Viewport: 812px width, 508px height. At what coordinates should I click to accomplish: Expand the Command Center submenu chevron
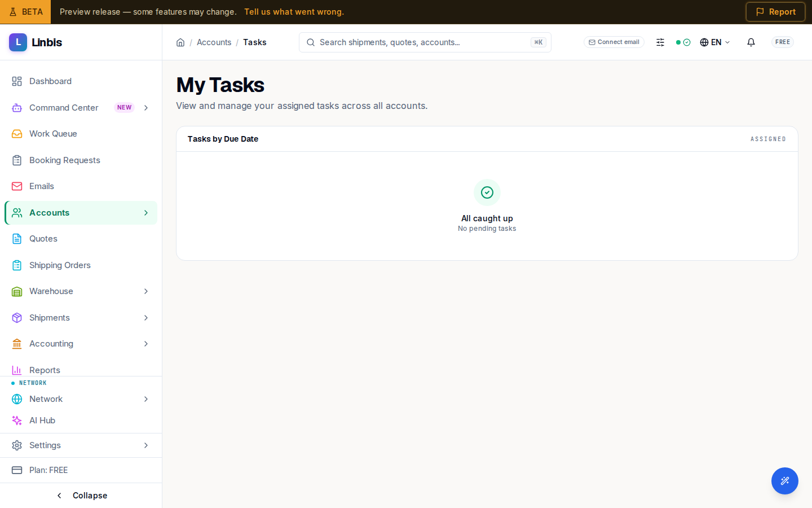(146, 108)
